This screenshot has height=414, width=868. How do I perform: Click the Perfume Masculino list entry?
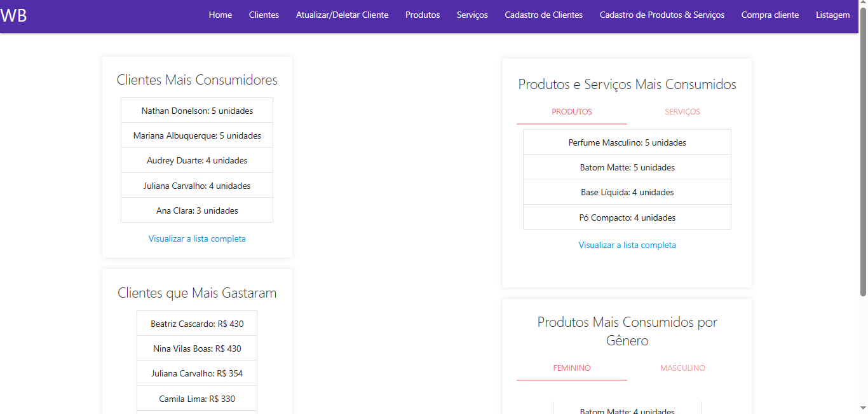tap(627, 142)
